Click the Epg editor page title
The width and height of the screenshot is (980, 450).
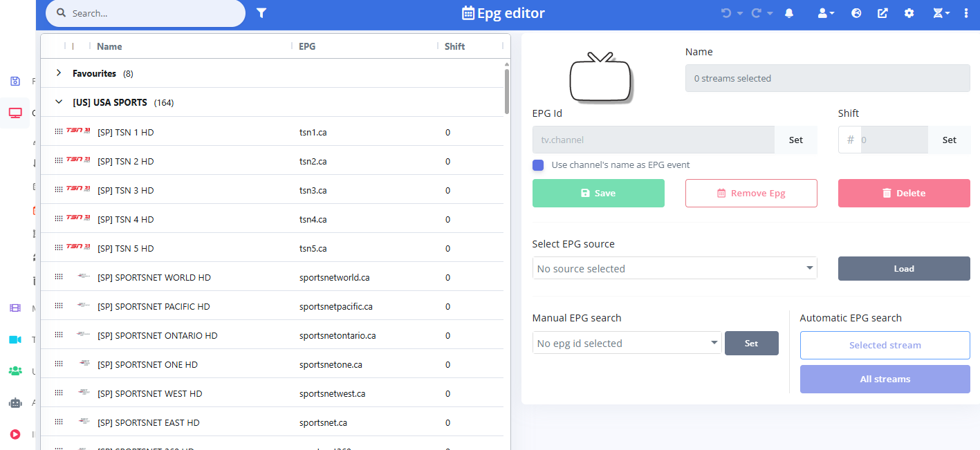click(503, 12)
